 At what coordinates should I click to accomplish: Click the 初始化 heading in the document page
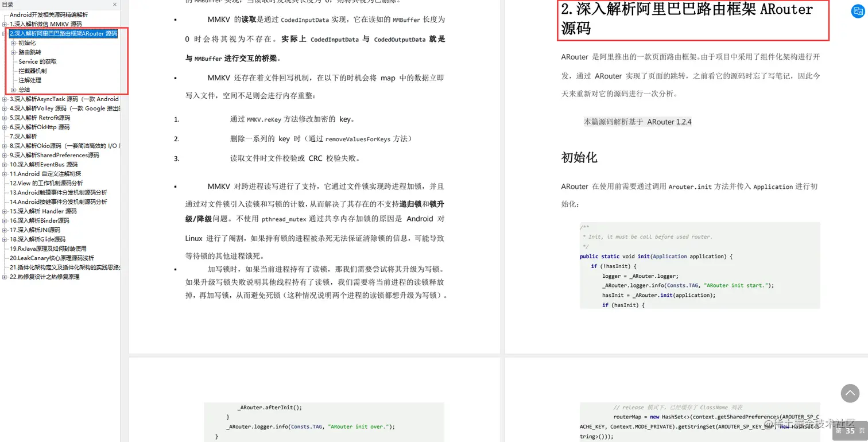(579, 157)
